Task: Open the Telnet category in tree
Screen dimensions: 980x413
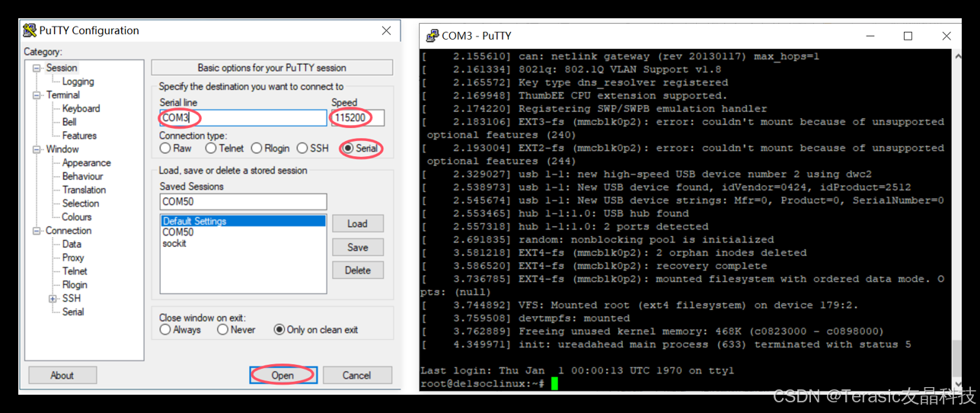Action: click(x=75, y=271)
